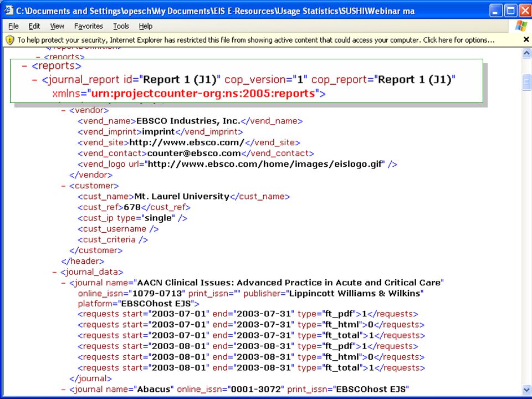The width and height of the screenshot is (532, 399).
Task: Click the vertical scrollbar thumb
Action: click(526, 82)
